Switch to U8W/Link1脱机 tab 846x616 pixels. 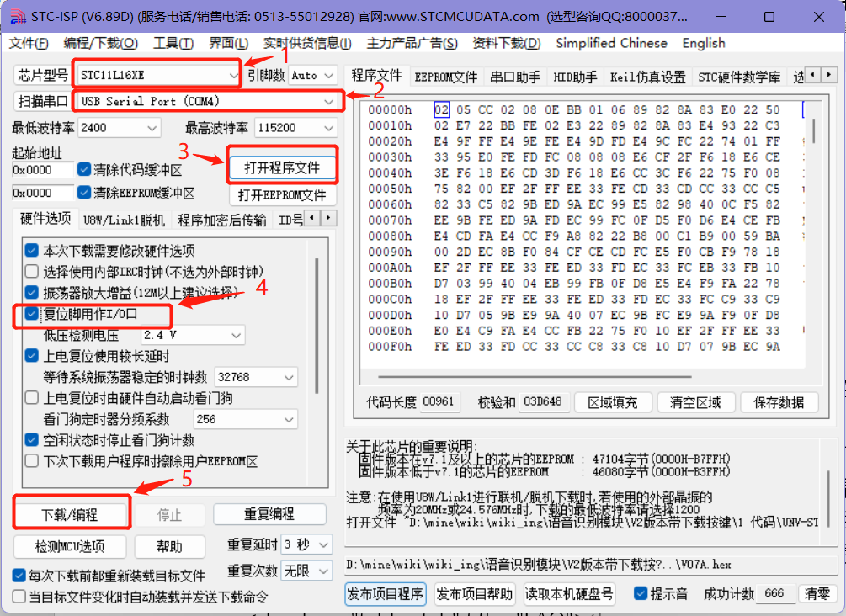124,220
